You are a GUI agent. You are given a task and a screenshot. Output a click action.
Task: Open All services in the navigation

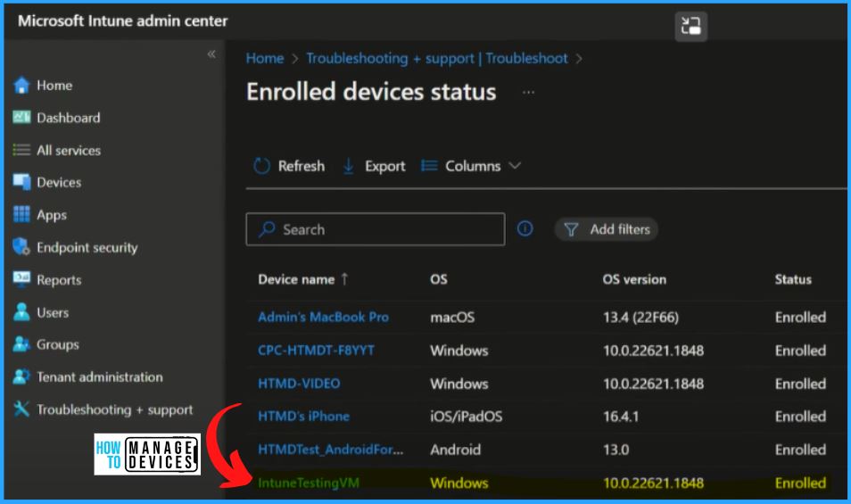[x=69, y=150]
